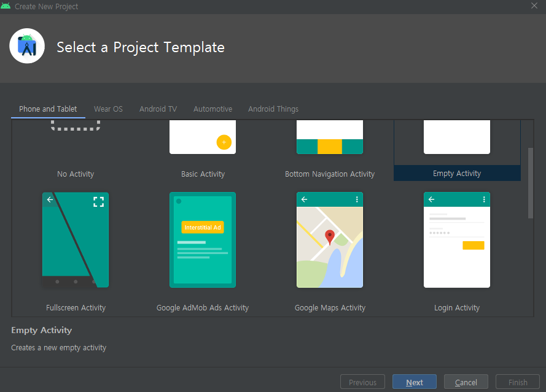Click fullscreen expand icon in Fullscreen thumbnail
This screenshot has width=546, height=392.
coord(98,202)
